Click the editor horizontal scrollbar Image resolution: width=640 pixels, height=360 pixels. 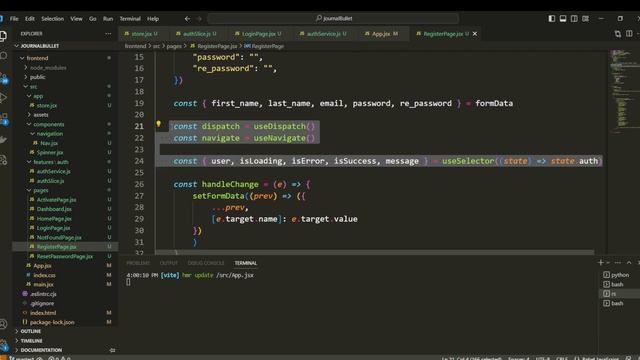374,252
